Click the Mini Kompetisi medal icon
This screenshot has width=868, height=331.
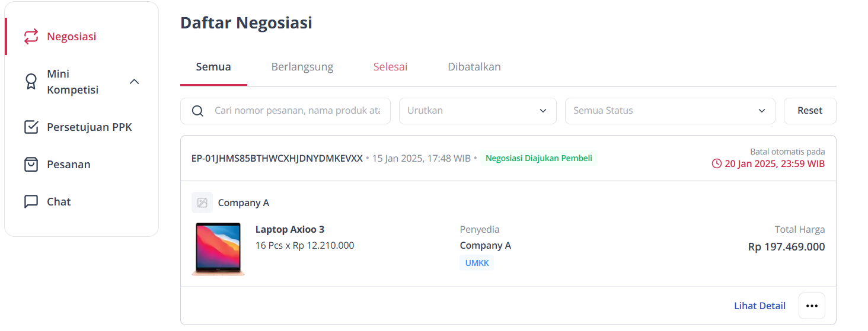pos(31,82)
